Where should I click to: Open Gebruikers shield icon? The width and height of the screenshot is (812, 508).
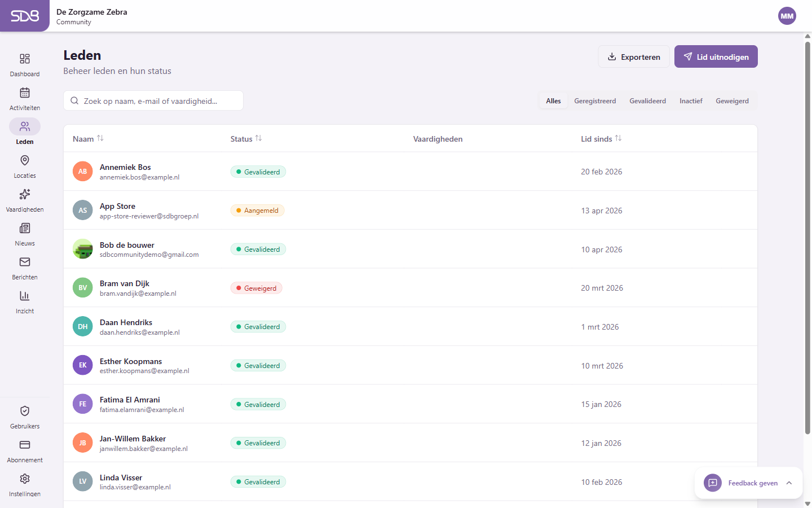click(x=25, y=411)
